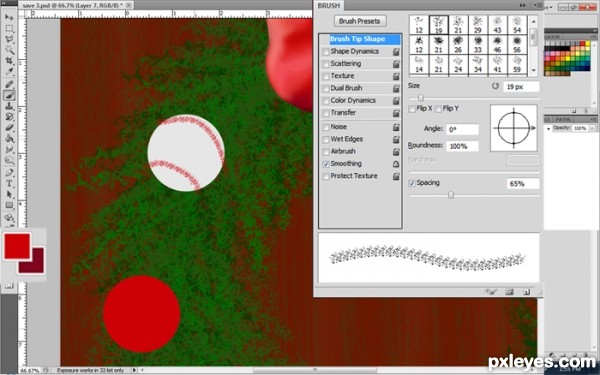Click the status bar info arrow

(x=134, y=370)
